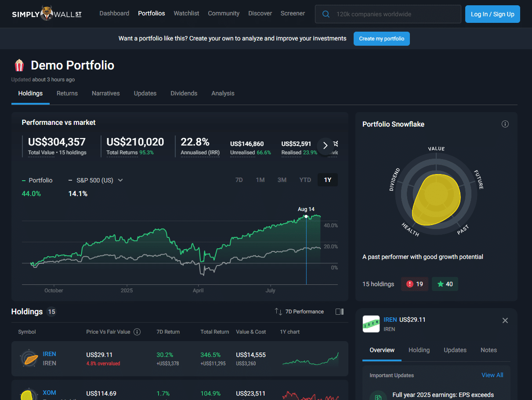
Task: Select the 7D chart time range
Action: pos(239,180)
